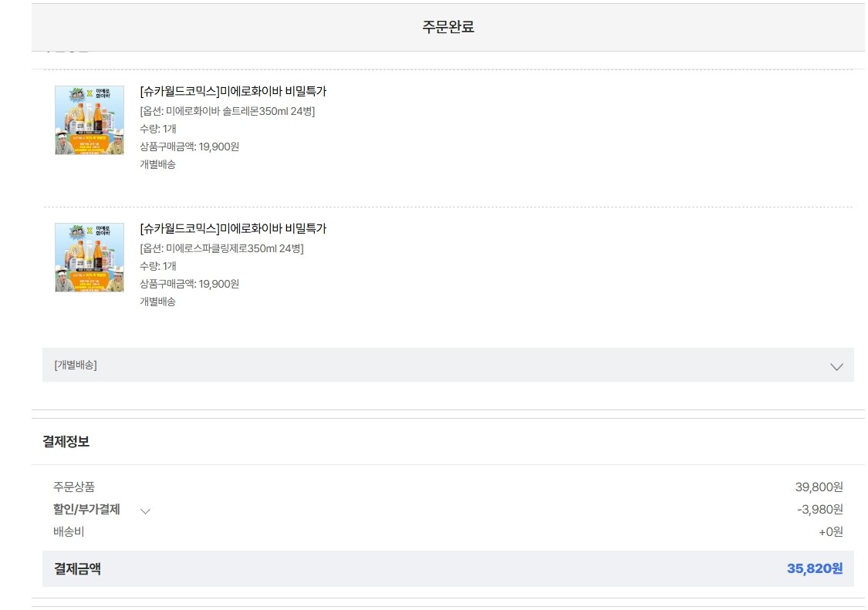
Task: Click 상품구매금액 19,900원 under 스파클링제로 option
Action: click(x=189, y=284)
